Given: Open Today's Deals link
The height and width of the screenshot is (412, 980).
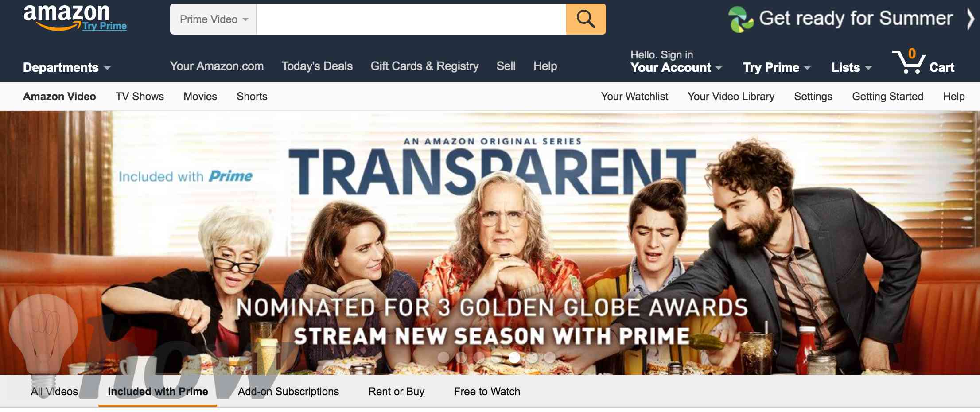Looking at the screenshot, I should tap(317, 66).
